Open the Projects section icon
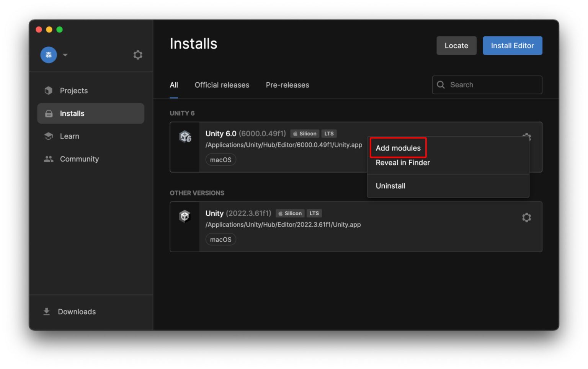 pos(49,90)
